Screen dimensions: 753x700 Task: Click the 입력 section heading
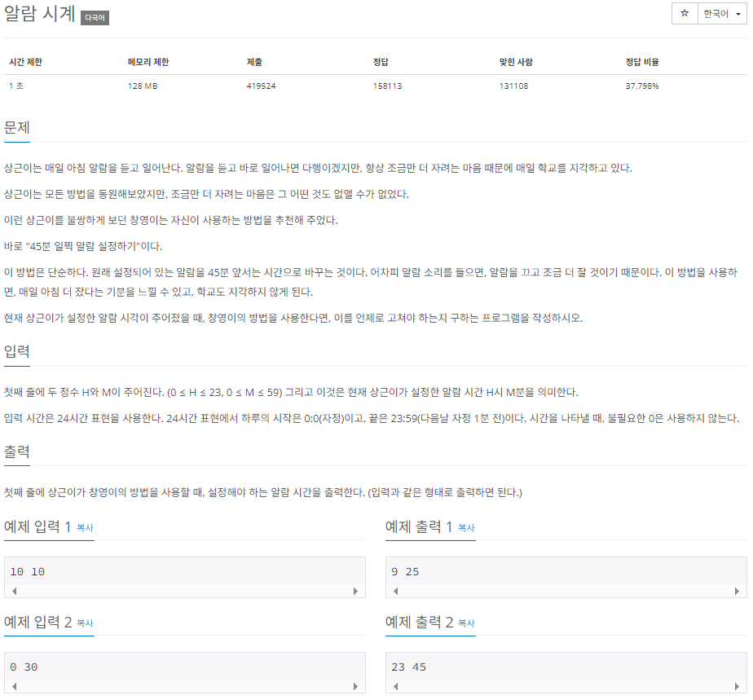click(x=17, y=351)
